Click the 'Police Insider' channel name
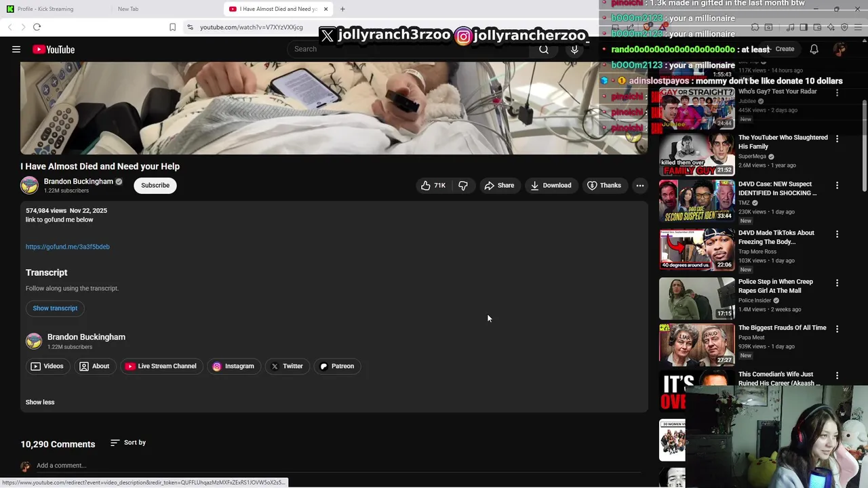868x488 pixels. (755, 300)
